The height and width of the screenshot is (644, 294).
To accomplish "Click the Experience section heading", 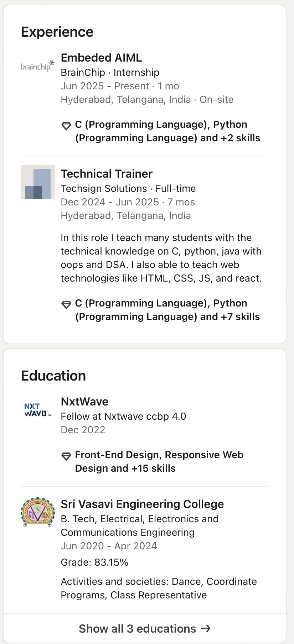I will pos(57,32).
